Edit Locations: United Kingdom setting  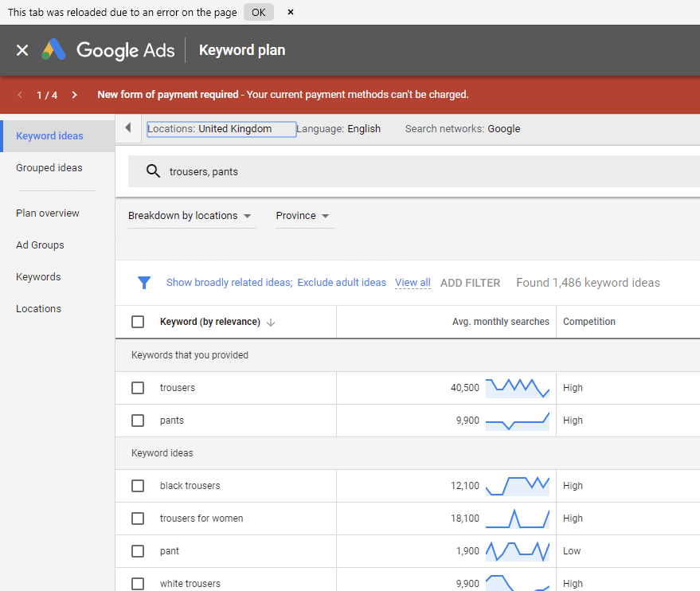coord(221,129)
